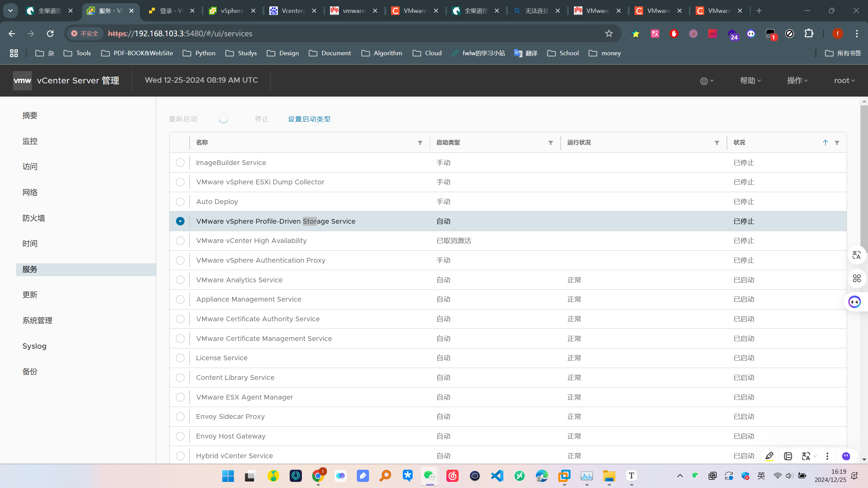This screenshot has width=868, height=488.
Task: Click the filter icon in 名称 column header
Action: click(x=420, y=143)
